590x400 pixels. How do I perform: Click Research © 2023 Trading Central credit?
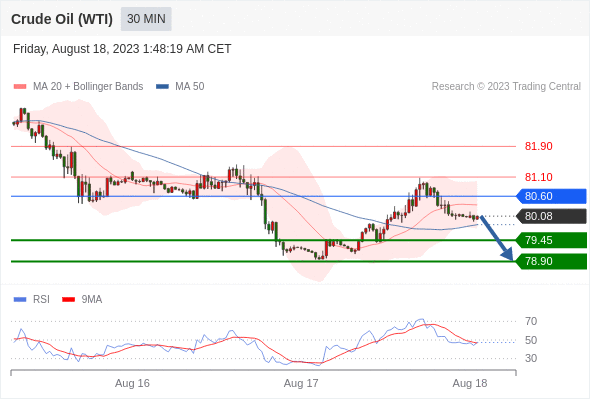pos(506,87)
